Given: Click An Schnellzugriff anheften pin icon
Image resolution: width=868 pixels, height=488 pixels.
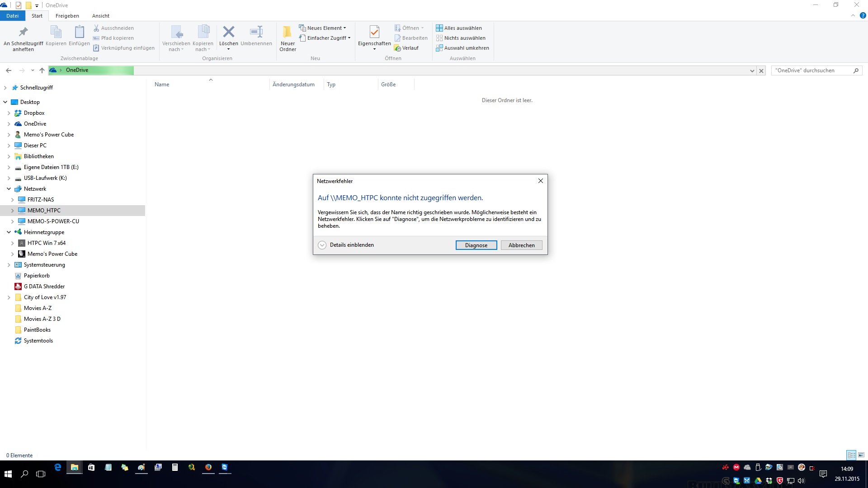Looking at the screenshot, I should [x=23, y=32].
